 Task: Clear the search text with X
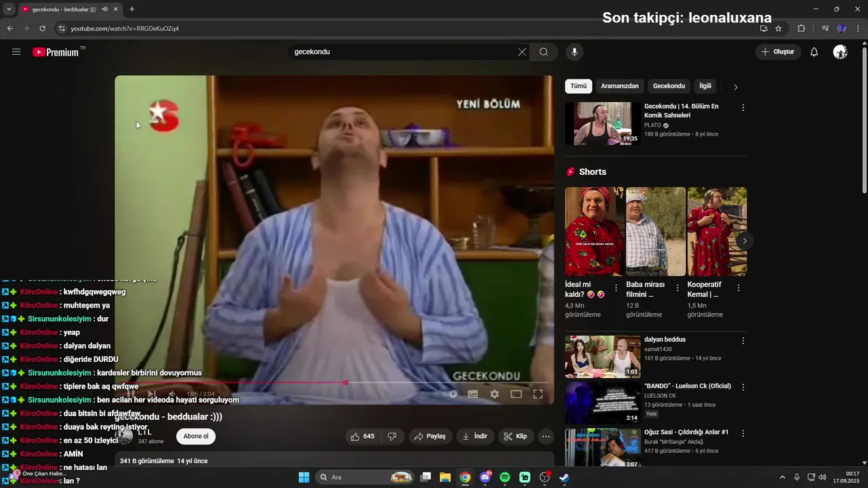[522, 52]
